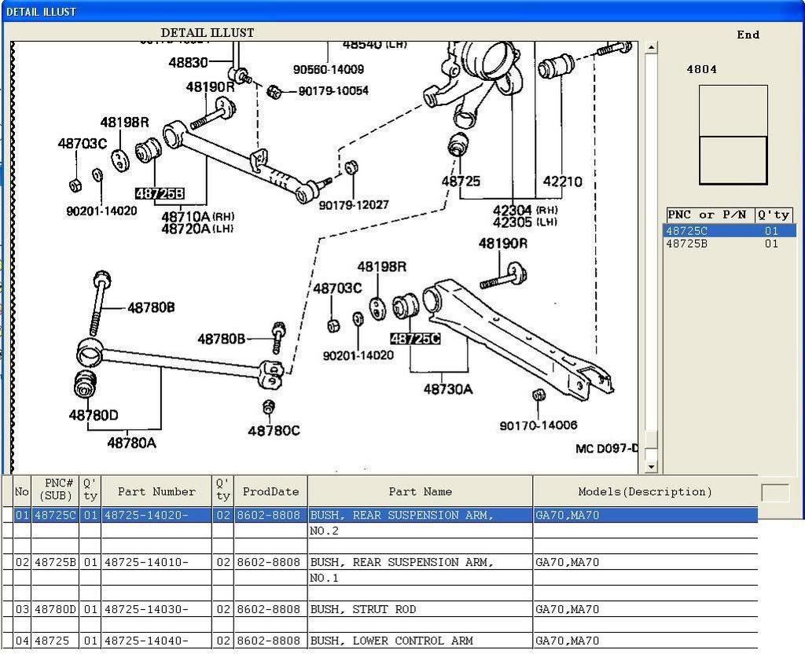Viewport: 805px width, 672px height.
Task: Select 48725C in the PNC or P/N list
Action: [686, 231]
